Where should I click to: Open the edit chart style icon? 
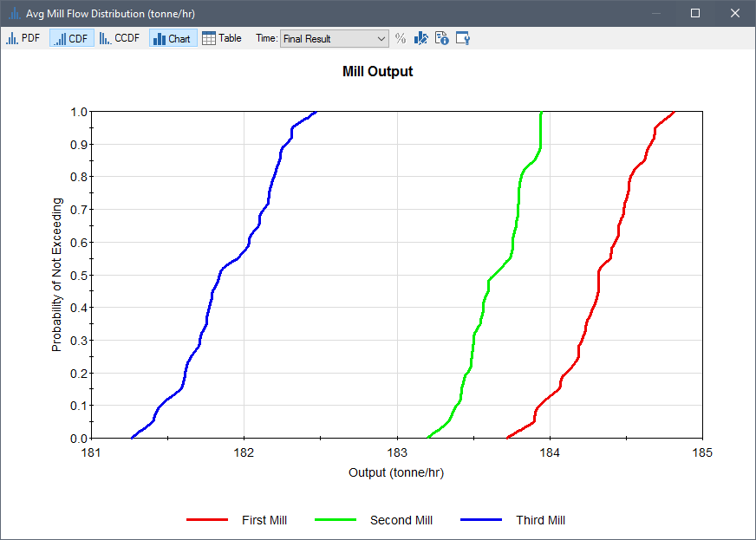420,38
